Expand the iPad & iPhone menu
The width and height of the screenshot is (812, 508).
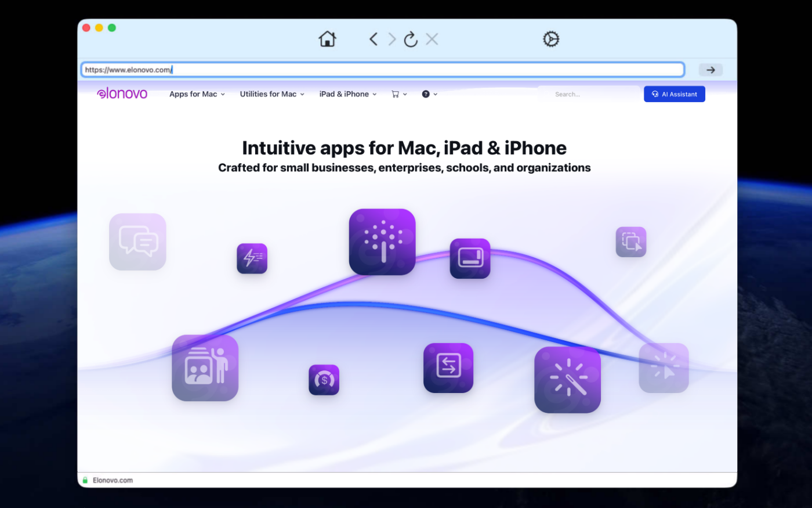[x=348, y=94]
